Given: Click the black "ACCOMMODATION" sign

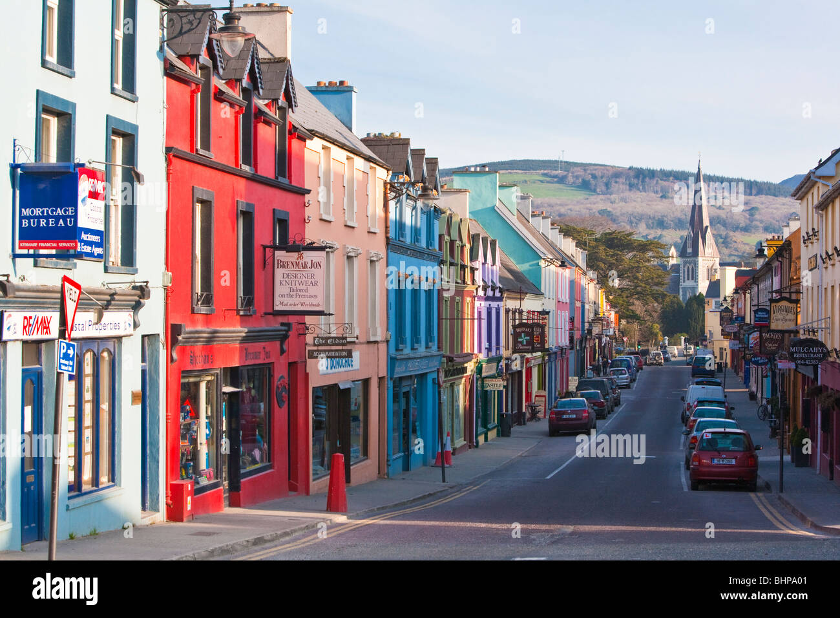Looking at the screenshot, I should (330, 354).
